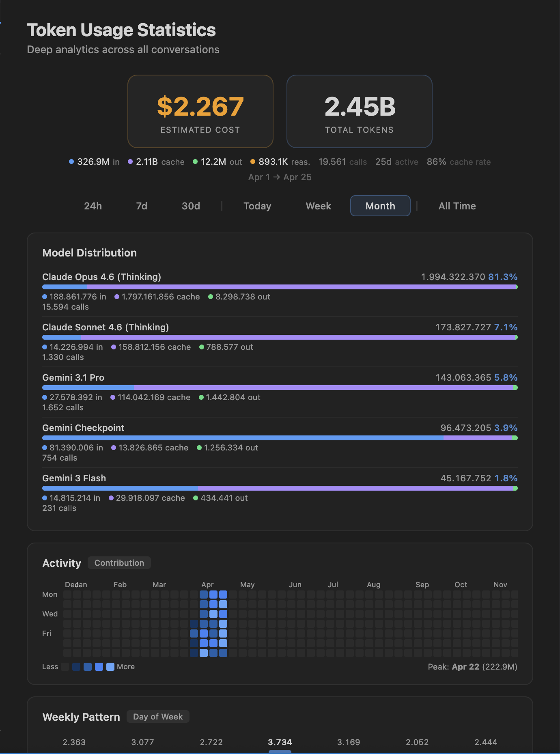560x754 pixels.
Task: Click the highlighted 3.734 weekly value
Action: click(x=280, y=742)
